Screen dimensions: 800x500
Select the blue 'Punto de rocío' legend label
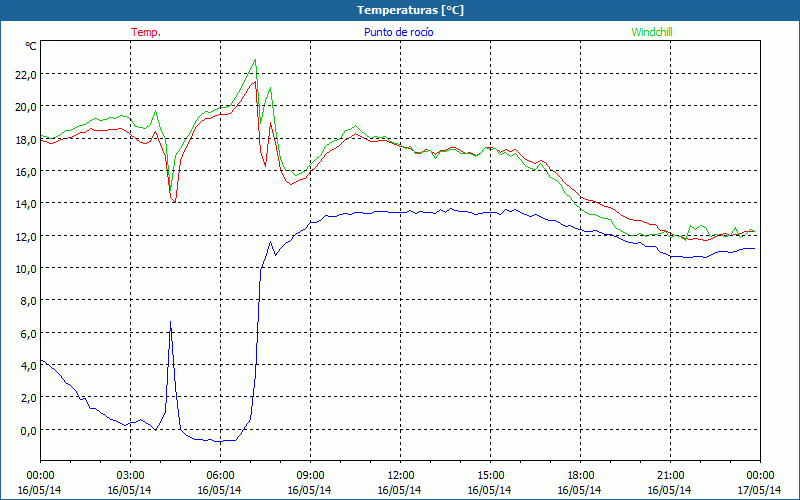tap(398, 32)
